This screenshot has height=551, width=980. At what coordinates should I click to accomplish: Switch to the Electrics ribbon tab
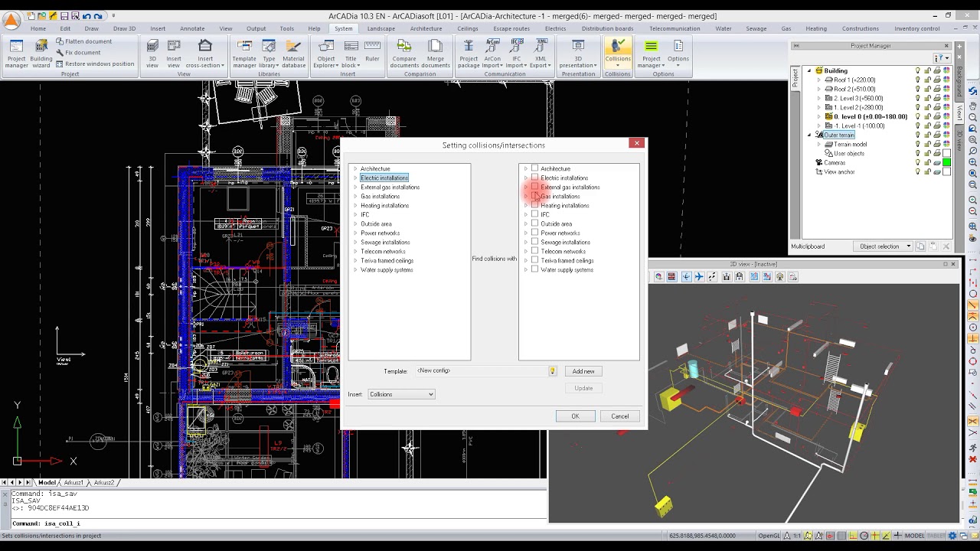(x=555, y=28)
